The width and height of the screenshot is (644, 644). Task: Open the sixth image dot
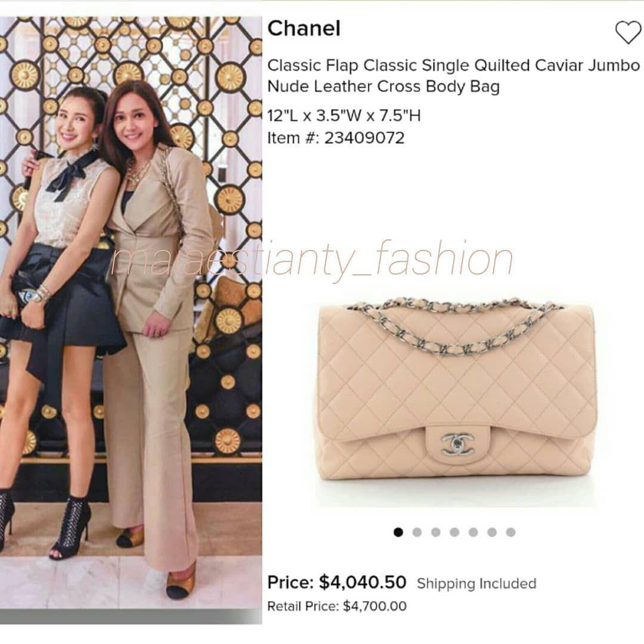pyautogui.click(x=492, y=532)
